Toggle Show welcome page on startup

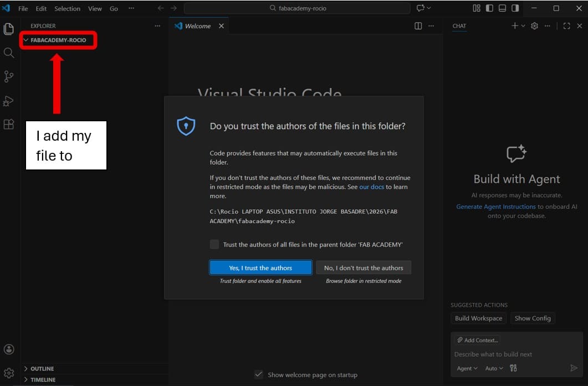pos(259,374)
